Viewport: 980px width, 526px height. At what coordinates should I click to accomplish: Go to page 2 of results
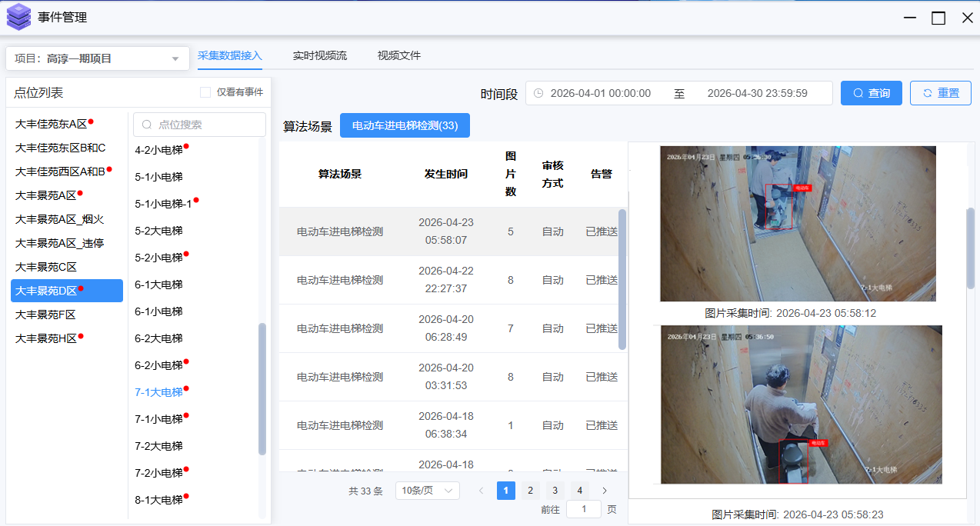point(531,491)
